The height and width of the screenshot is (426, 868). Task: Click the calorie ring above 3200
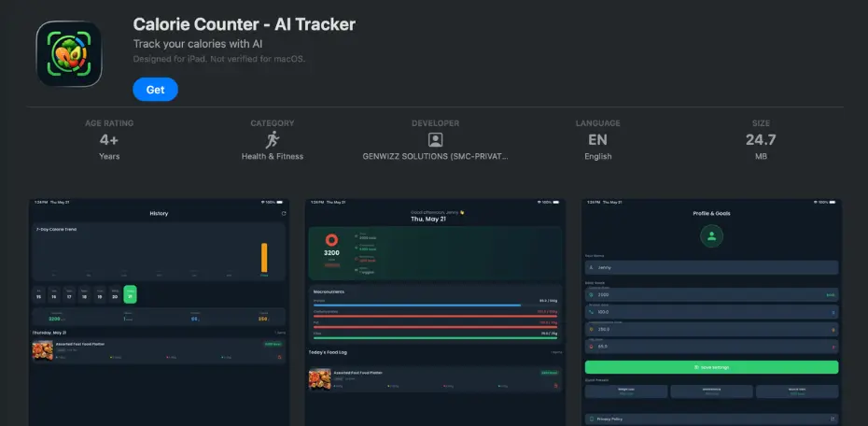point(331,240)
